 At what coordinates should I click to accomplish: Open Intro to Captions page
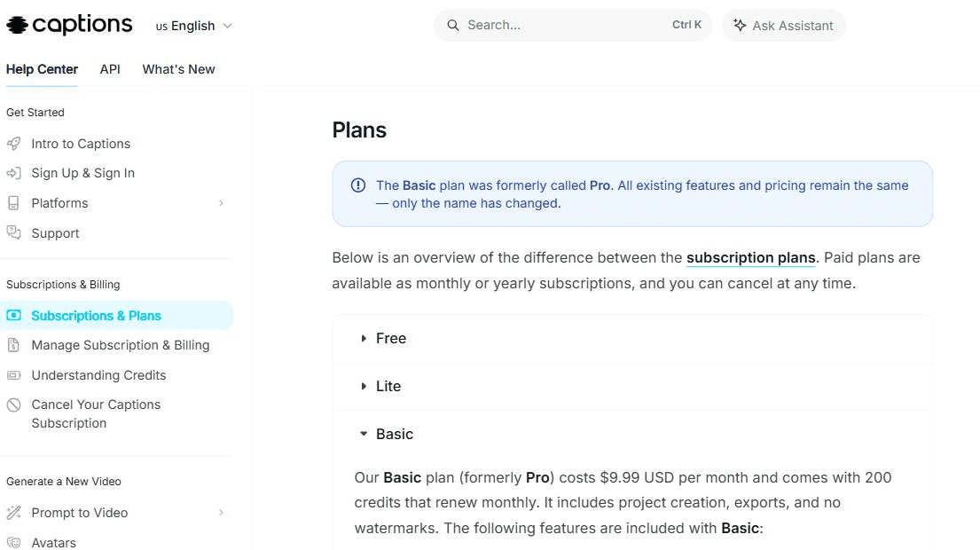tap(81, 144)
